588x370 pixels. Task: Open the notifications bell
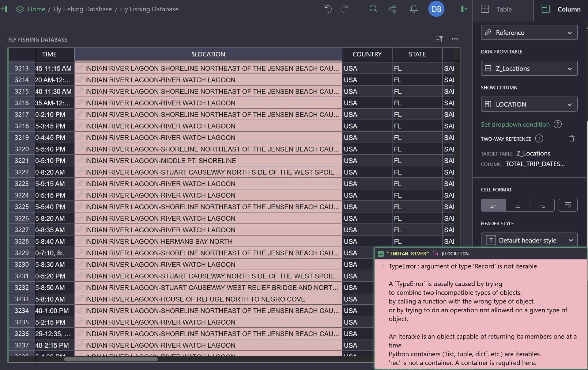(x=413, y=9)
